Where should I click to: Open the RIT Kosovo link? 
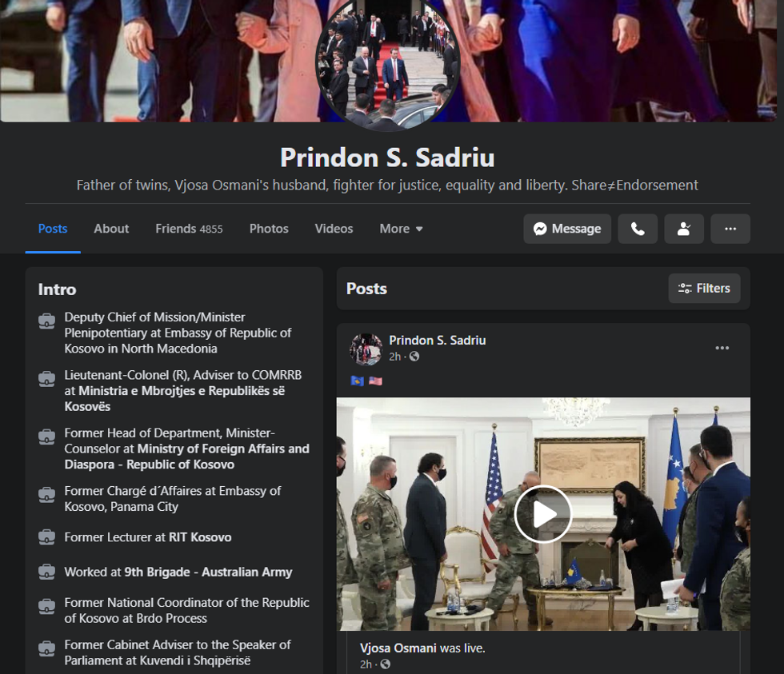tap(200, 537)
